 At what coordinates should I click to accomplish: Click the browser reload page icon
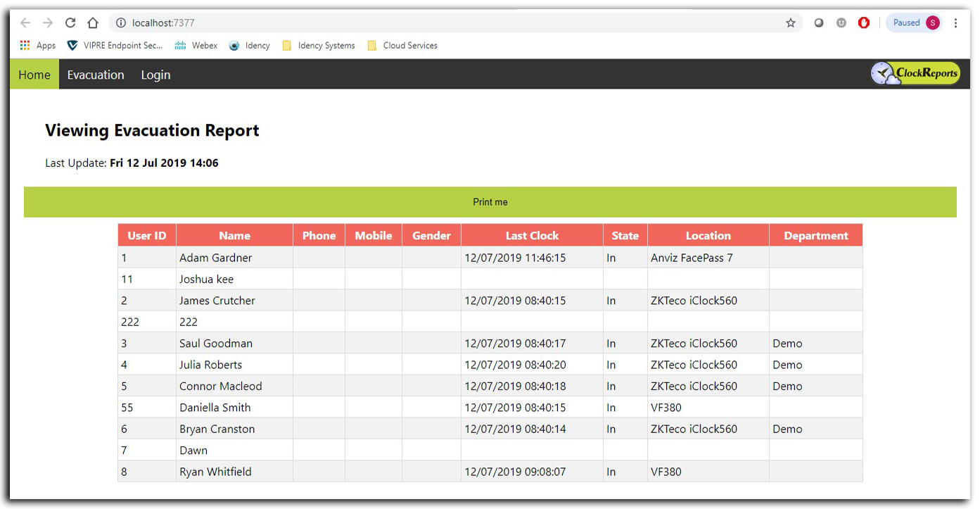[x=70, y=23]
